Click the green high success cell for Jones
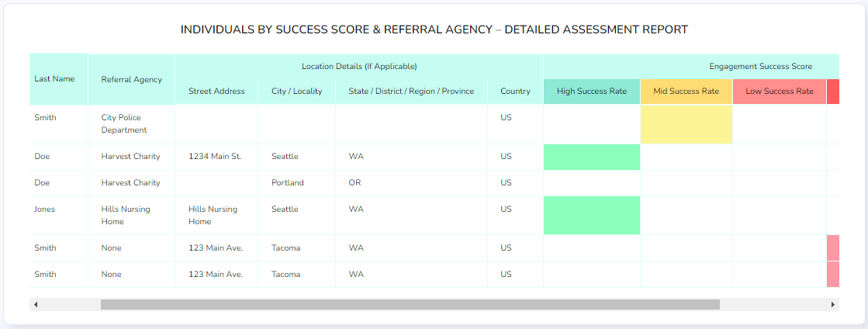The height and width of the screenshot is (329, 868). point(592,216)
